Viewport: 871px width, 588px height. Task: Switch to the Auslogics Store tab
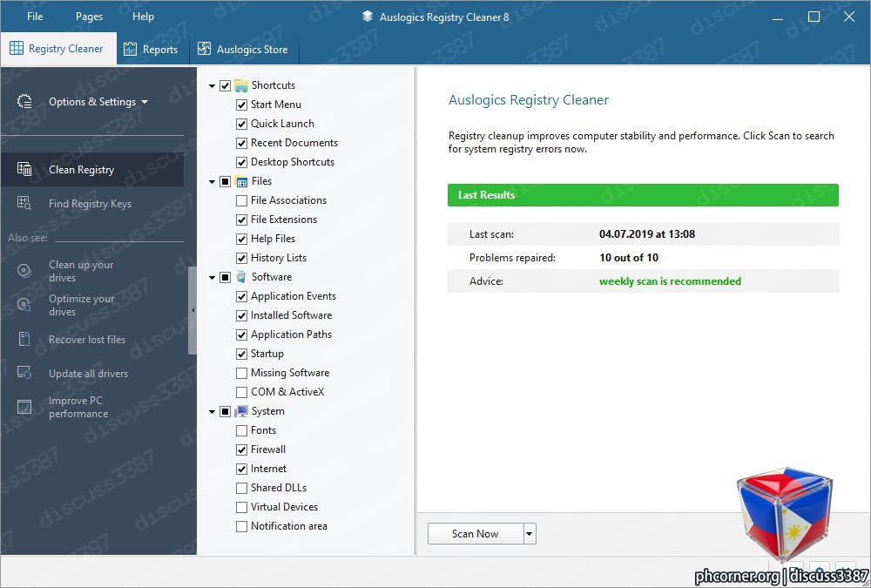(x=245, y=49)
